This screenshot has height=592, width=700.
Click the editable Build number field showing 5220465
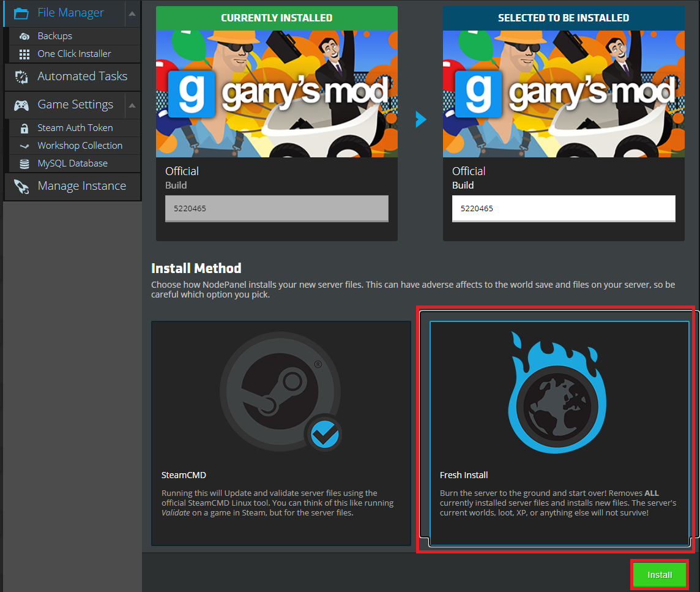click(x=563, y=208)
